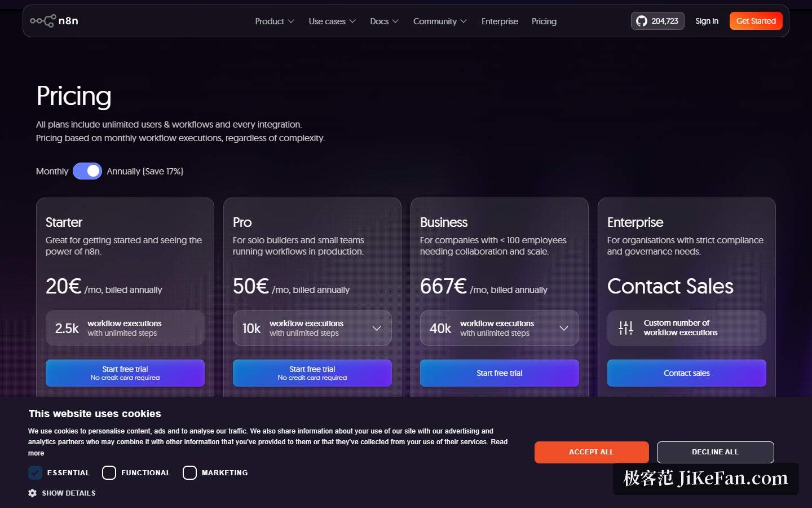Open the Business 40k executions dropdown
This screenshot has height=508, width=812.
500,328
